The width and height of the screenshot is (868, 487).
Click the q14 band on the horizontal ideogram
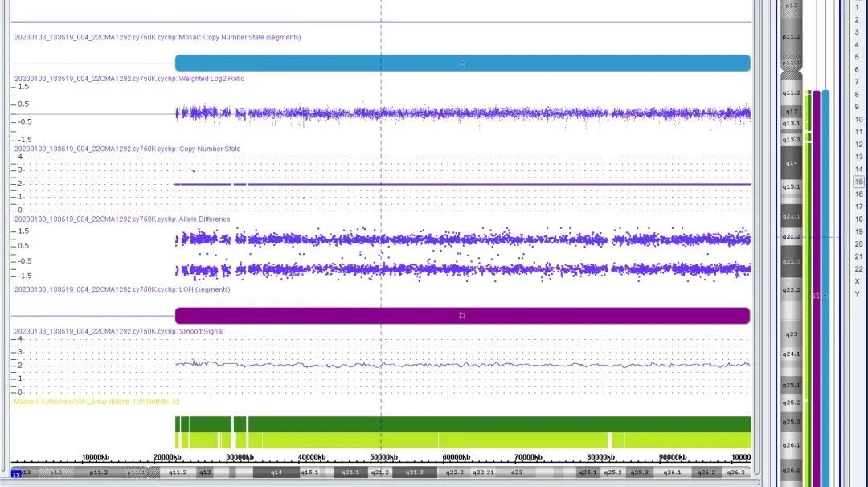[276, 473]
